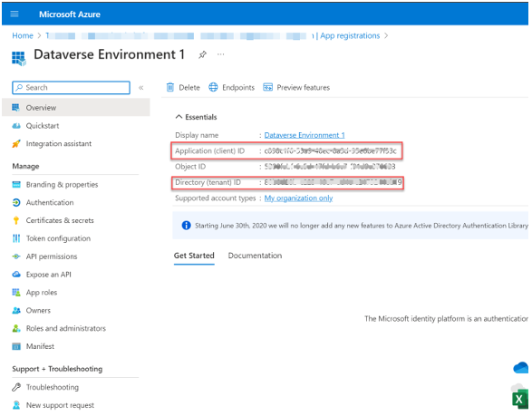The width and height of the screenshot is (532, 416).
Task: Switch to the Documentation tab
Action: [255, 256]
